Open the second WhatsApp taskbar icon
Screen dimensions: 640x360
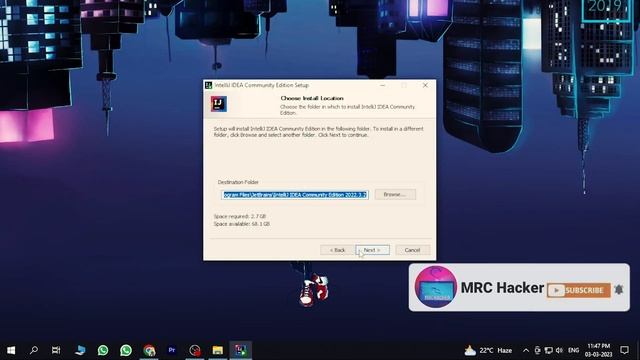(126, 350)
